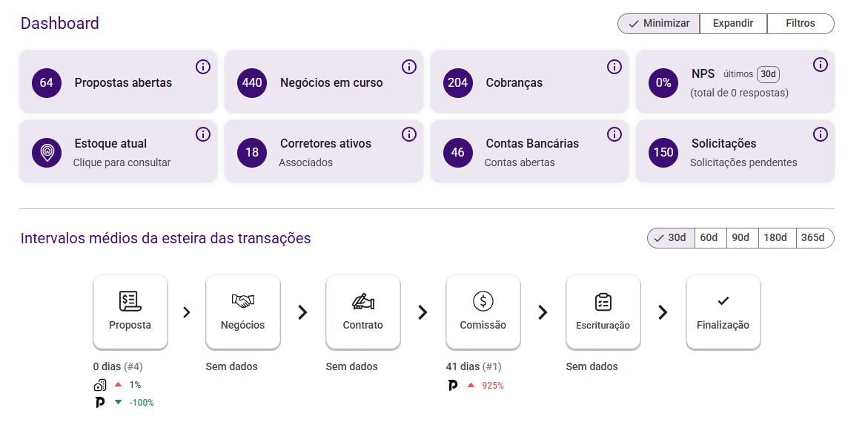Screen dimensions: 868x428
Task: Show info for NPS card
Action: point(821,65)
